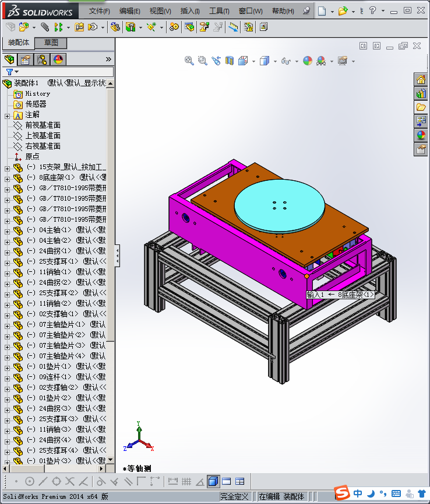Click the Section View icon
The width and height of the screenshot is (430, 504).
tap(230, 61)
